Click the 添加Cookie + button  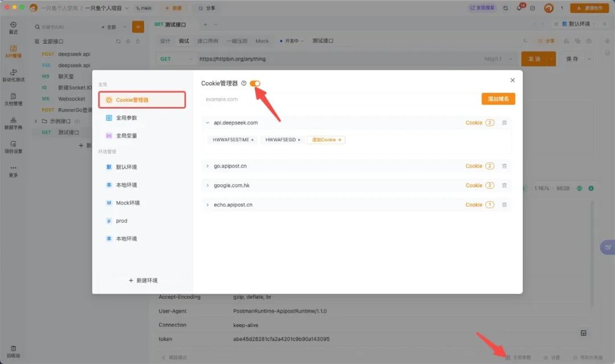[x=326, y=140]
